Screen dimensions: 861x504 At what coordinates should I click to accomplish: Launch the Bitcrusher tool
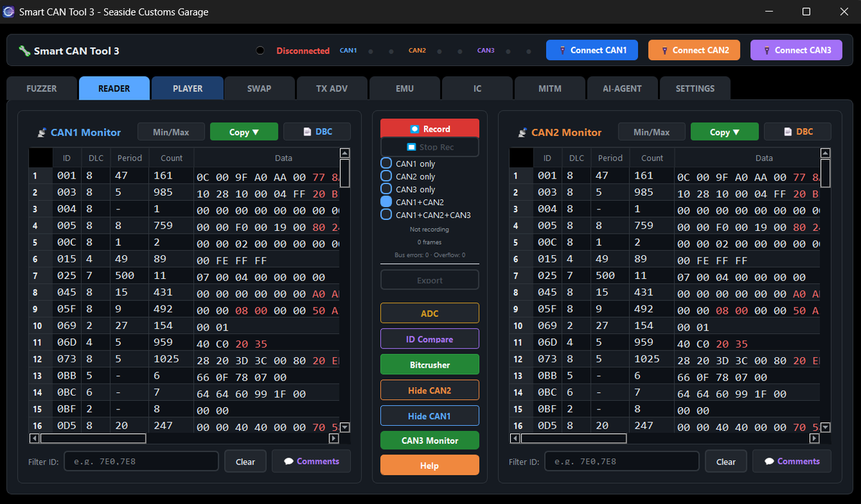click(x=430, y=364)
